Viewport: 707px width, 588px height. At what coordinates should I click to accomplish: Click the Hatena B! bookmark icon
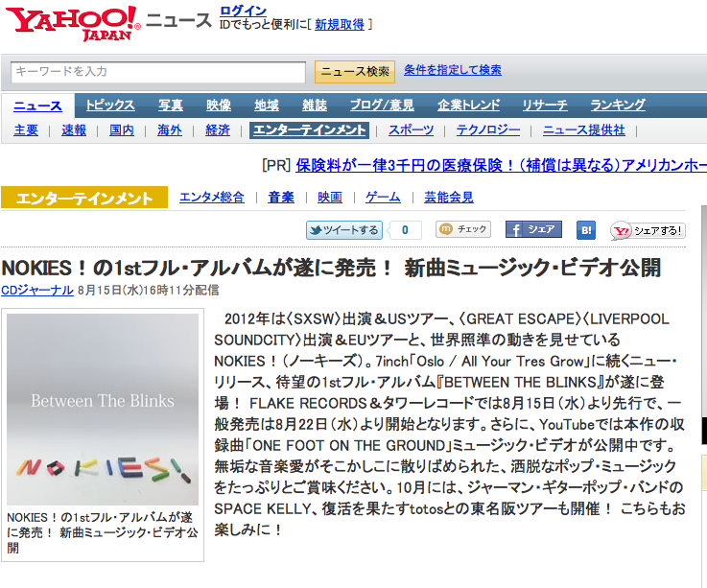pos(586,230)
